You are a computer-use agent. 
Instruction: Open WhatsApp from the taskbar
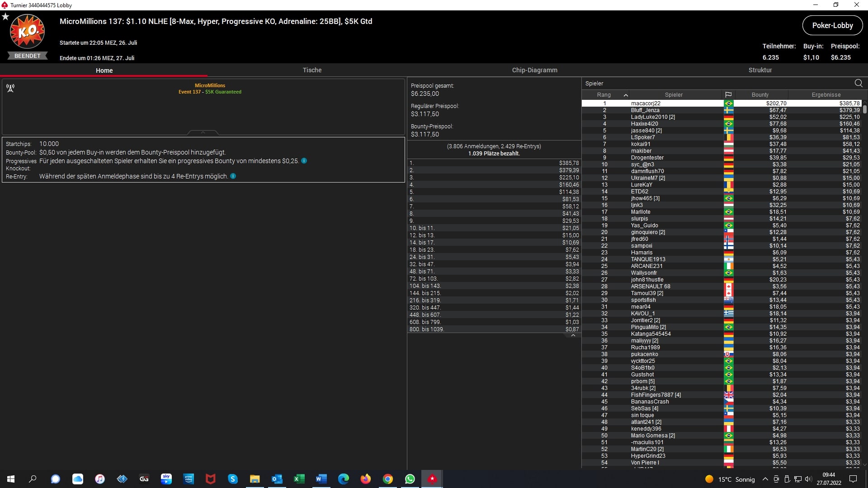tap(410, 479)
